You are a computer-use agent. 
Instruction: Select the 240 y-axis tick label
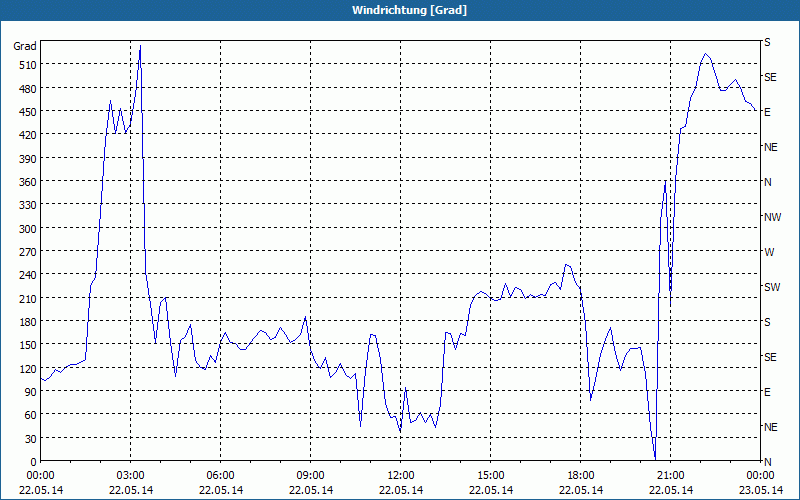click(28, 275)
